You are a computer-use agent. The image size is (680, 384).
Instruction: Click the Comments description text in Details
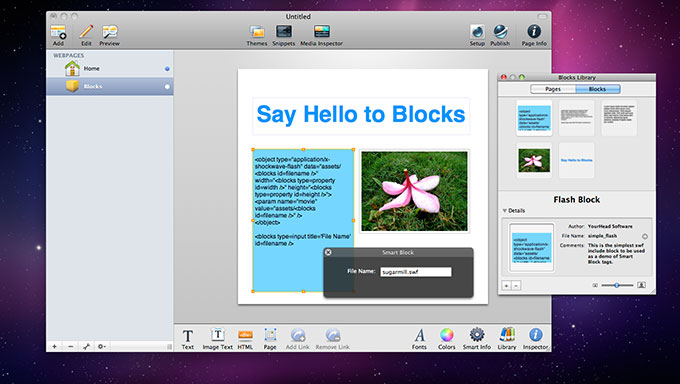(x=616, y=254)
